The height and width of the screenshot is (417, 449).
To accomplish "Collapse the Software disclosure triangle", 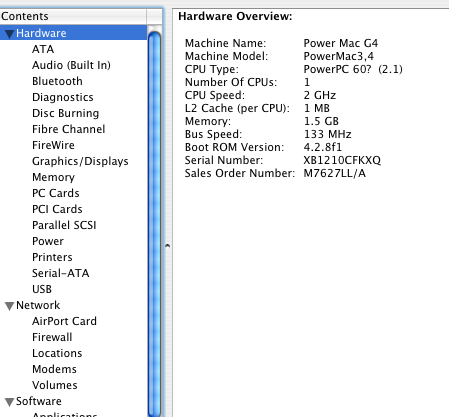I will (9, 402).
